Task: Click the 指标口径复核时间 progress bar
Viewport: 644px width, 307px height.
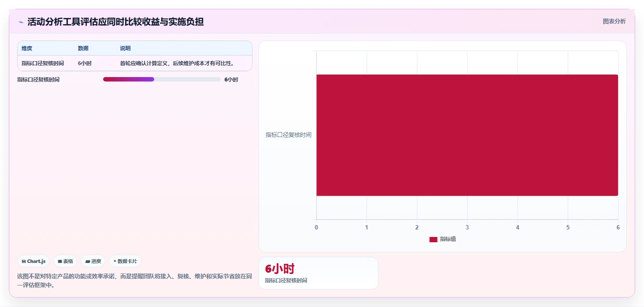Action: pos(162,79)
